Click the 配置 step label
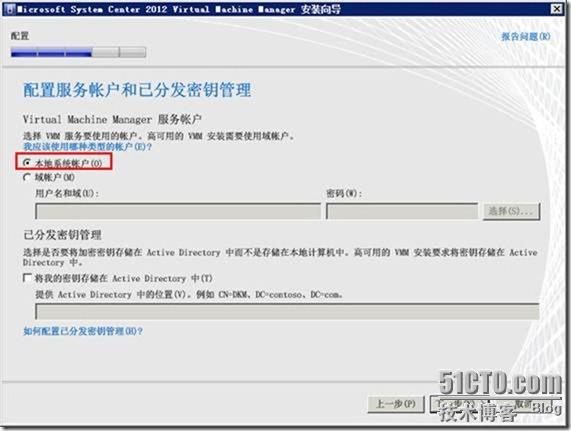Viewport: 571px width, 431px height. click(x=20, y=36)
